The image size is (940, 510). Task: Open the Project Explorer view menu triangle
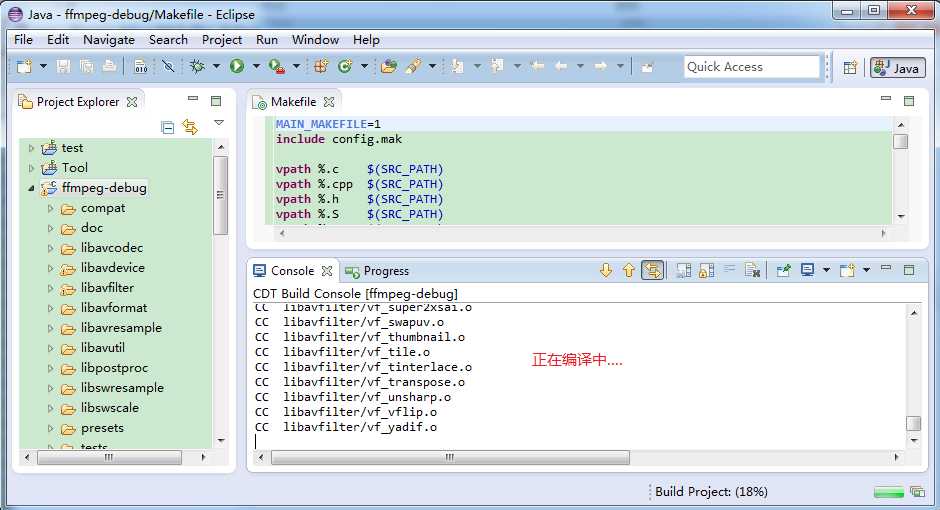coord(219,123)
